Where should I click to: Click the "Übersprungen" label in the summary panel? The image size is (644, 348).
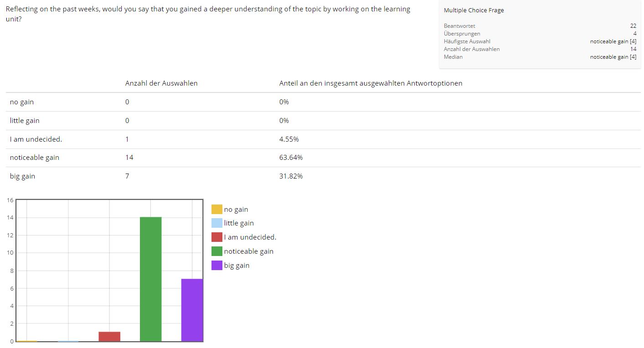pyautogui.click(x=462, y=34)
